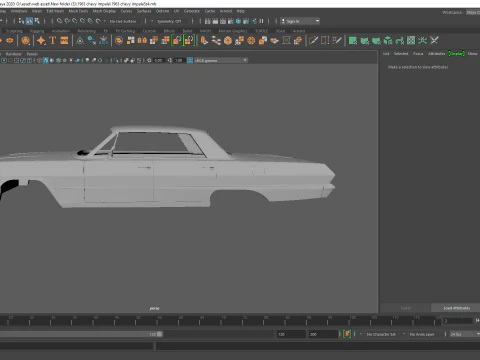Screen dimensions: 480x360
Task: Toggle the highlighted viewport toolbar icon
Action: click(x=46, y=60)
